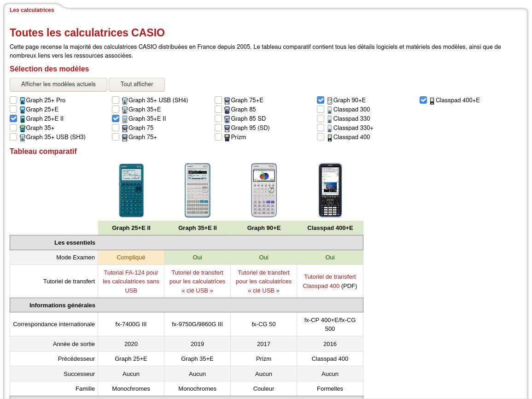The height and width of the screenshot is (399, 532).
Task: Click the Graph 25+E calculator icon
Action: click(x=23, y=110)
